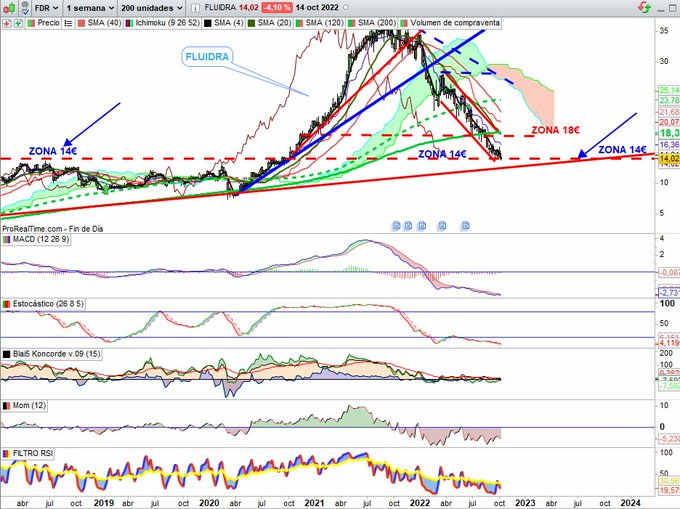The width and height of the screenshot is (680, 509).
Task: Open the SMA (120) indicator settings
Action: (x=324, y=23)
